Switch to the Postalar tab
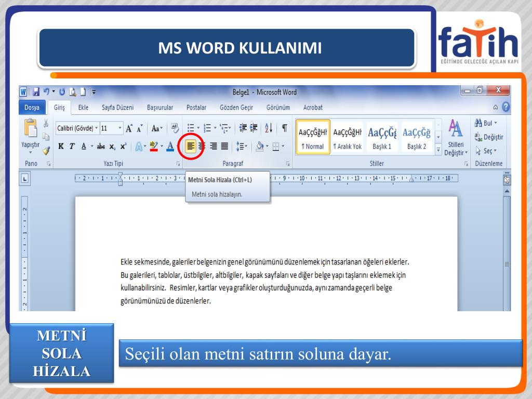 point(196,108)
